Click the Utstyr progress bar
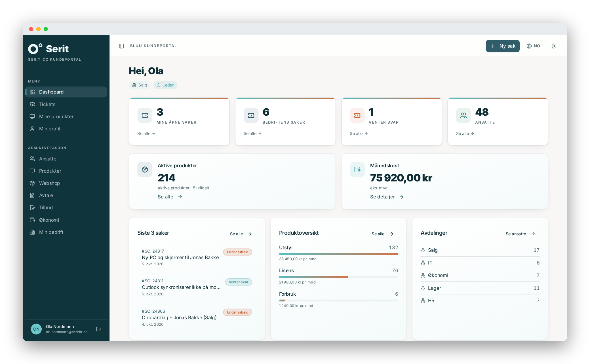The height and width of the screenshot is (364, 590). coord(338,254)
